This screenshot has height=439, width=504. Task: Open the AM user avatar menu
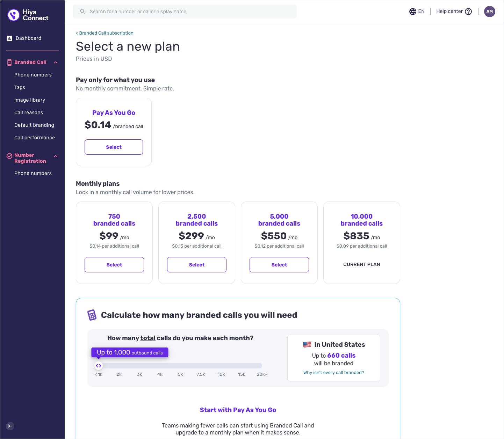pyautogui.click(x=490, y=12)
